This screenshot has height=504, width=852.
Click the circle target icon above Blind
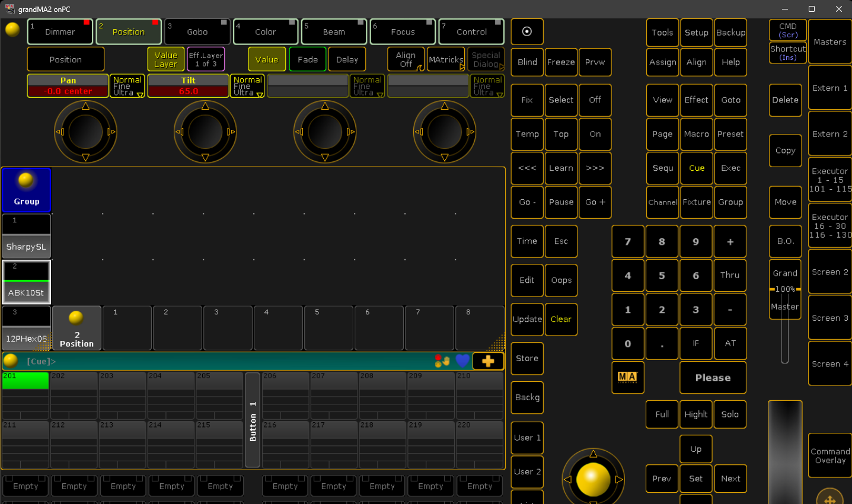coord(527,31)
